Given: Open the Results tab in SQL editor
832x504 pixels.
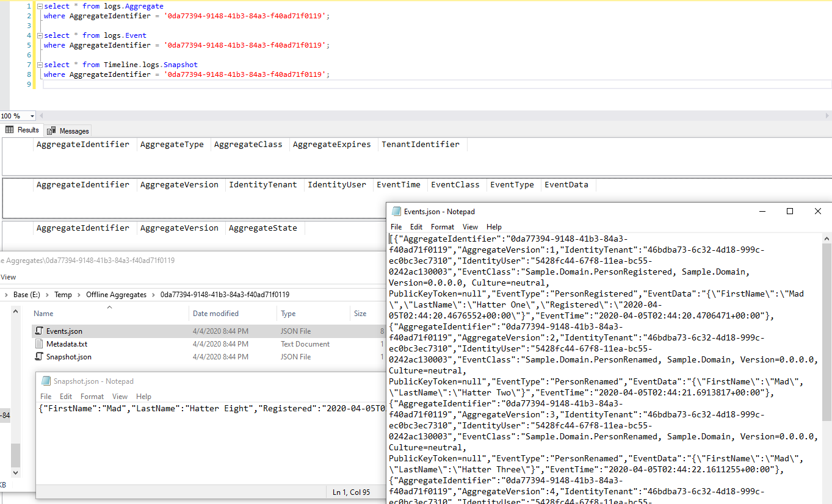Looking at the screenshot, I should pyautogui.click(x=23, y=130).
